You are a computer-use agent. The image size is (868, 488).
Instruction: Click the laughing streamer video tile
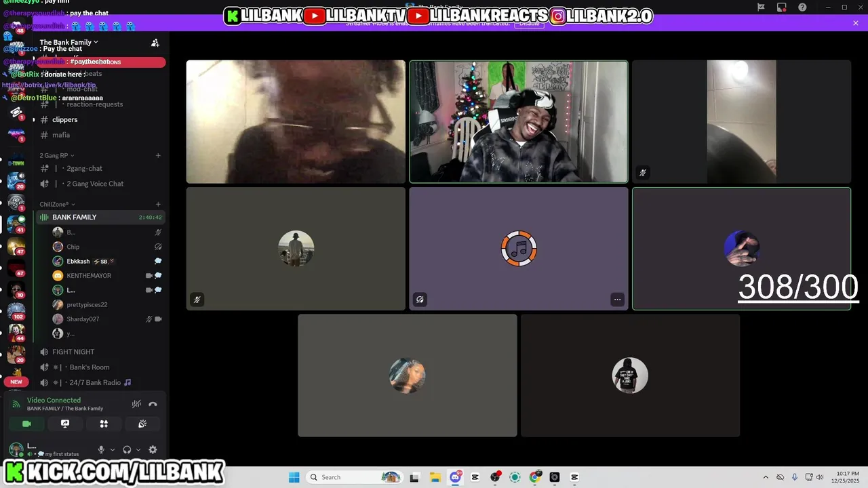pyautogui.click(x=519, y=122)
